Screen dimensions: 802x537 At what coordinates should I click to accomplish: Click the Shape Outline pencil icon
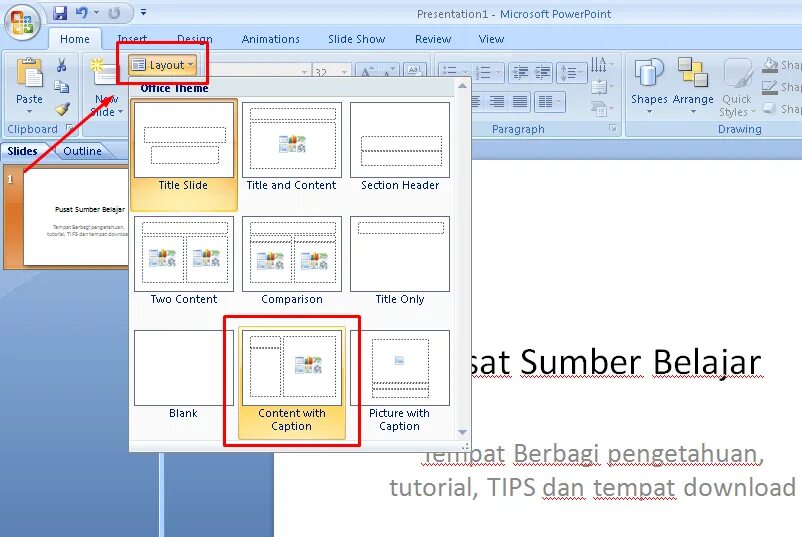770,87
